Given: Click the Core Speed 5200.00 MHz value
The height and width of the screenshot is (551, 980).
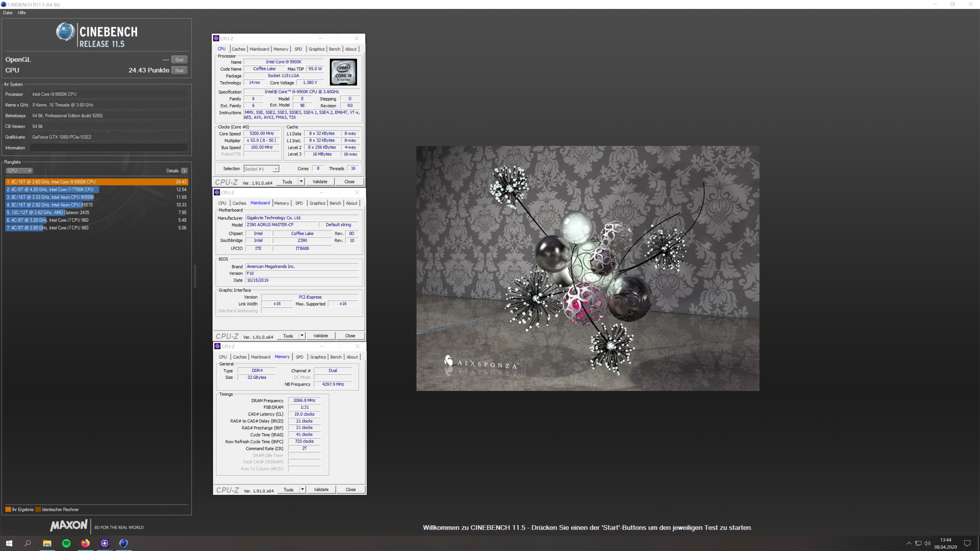Looking at the screenshot, I should (x=262, y=133).
